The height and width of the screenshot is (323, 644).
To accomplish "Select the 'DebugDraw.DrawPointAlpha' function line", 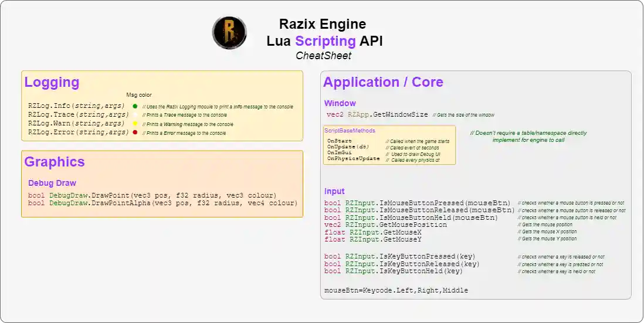I will 162,203.
